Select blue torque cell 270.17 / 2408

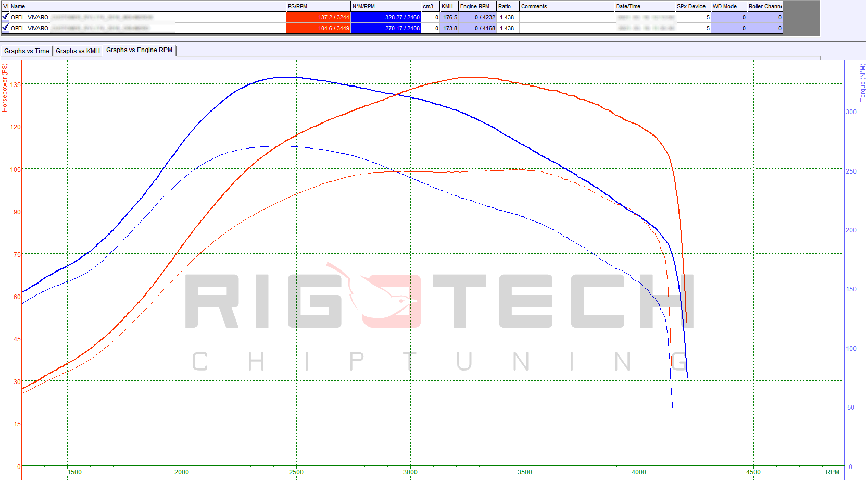(x=386, y=28)
